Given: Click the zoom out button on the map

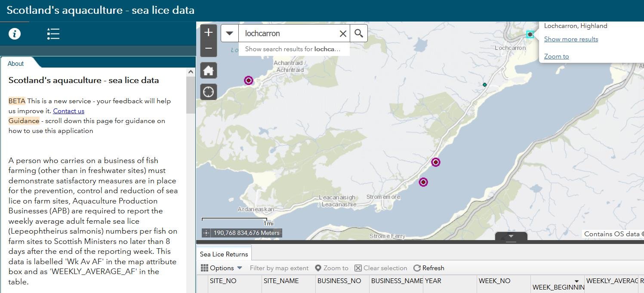Looking at the screenshot, I should point(208,49).
